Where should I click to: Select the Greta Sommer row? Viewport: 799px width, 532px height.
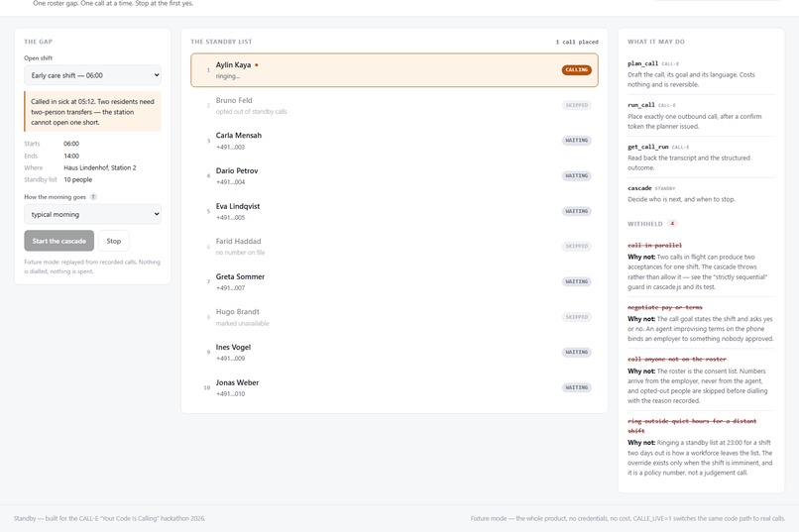click(395, 282)
